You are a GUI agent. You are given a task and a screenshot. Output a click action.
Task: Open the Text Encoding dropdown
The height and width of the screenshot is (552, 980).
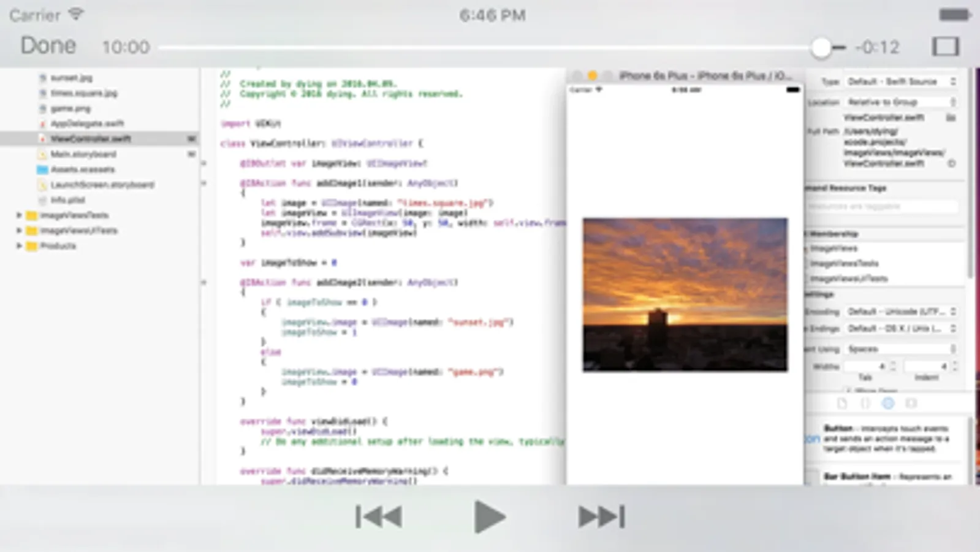tap(902, 312)
